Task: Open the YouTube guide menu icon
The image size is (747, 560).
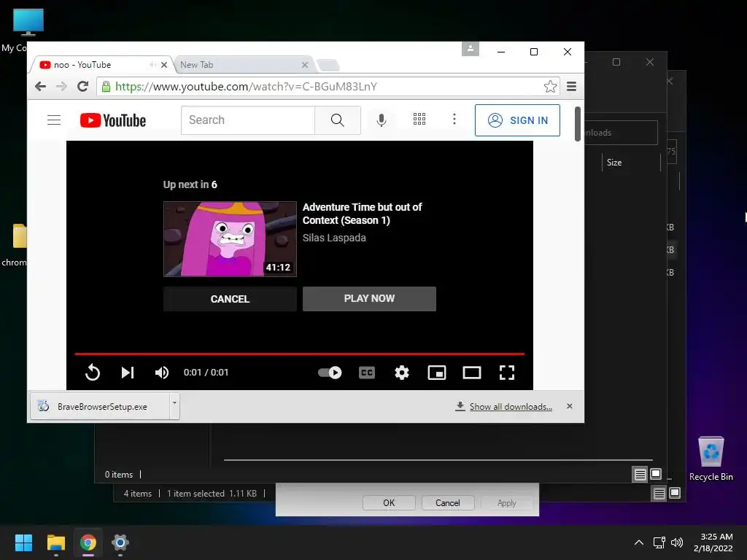Action: [54, 120]
